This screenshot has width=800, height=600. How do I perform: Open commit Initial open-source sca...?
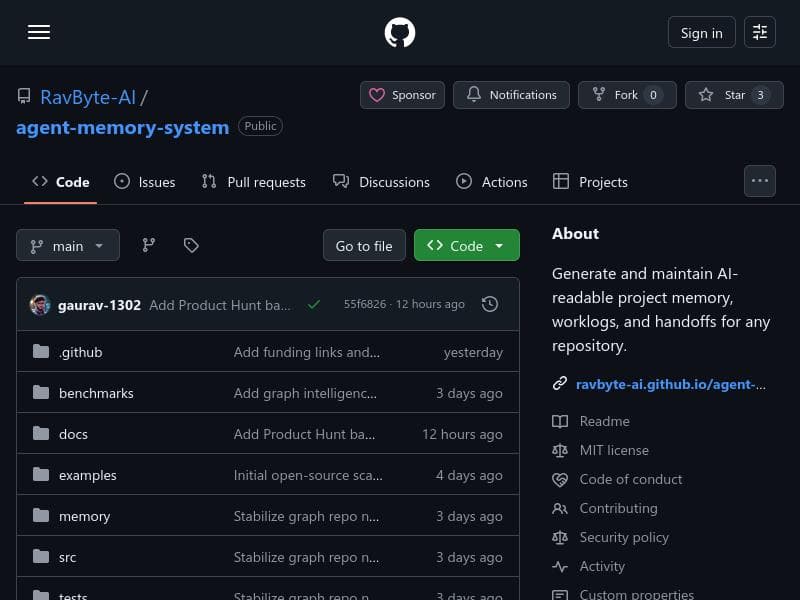(x=308, y=475)
